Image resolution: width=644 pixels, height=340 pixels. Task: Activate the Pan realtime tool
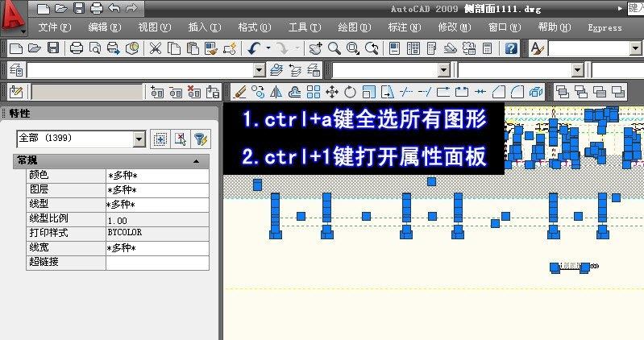tap(315, 48)
